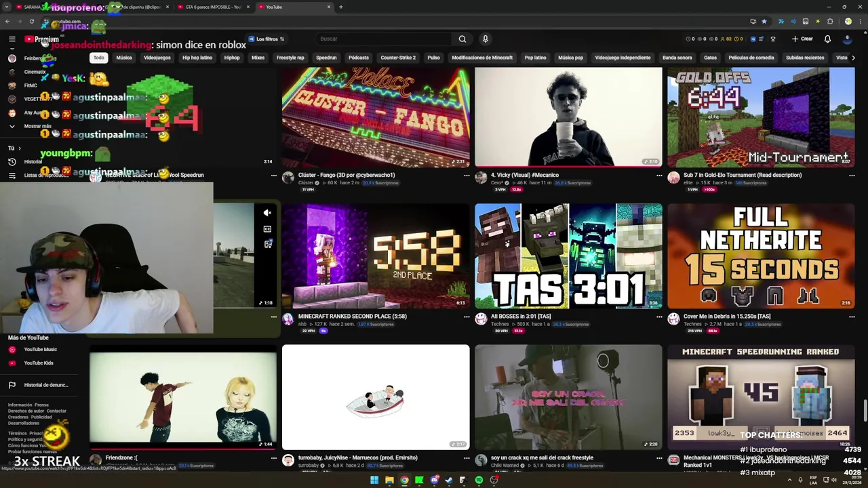This screenshot has width=868, height=488.
Task: Focus the Buscar search field
Action: (384, 39)
